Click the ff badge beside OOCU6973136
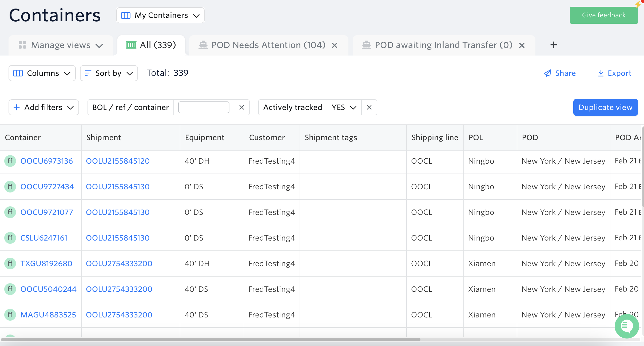Viewport: 644px width, 346px height. click(10, 161)
